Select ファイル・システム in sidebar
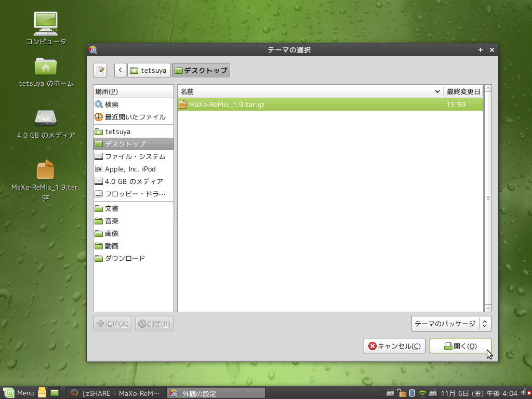Viewport: 532px width, 399px height. point(134,156)
